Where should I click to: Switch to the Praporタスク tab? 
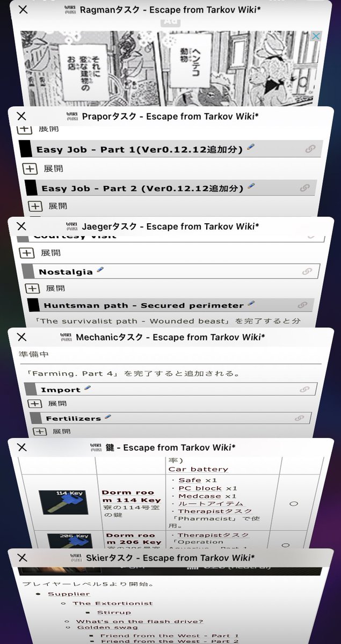[x=170, y=116]
